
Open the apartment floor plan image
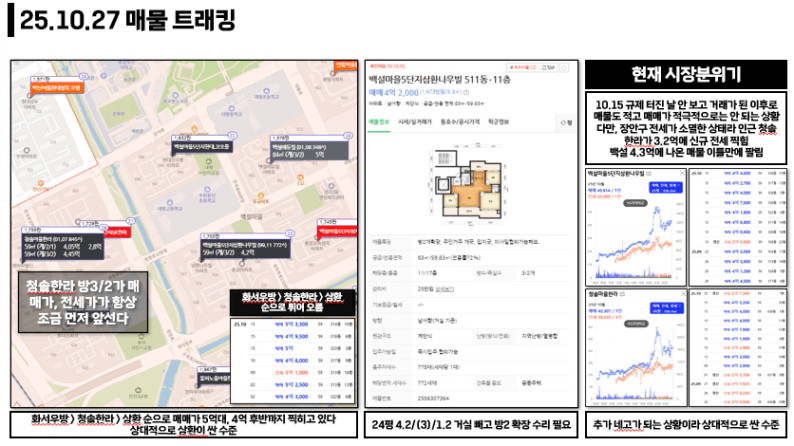[x=470, y=186]
